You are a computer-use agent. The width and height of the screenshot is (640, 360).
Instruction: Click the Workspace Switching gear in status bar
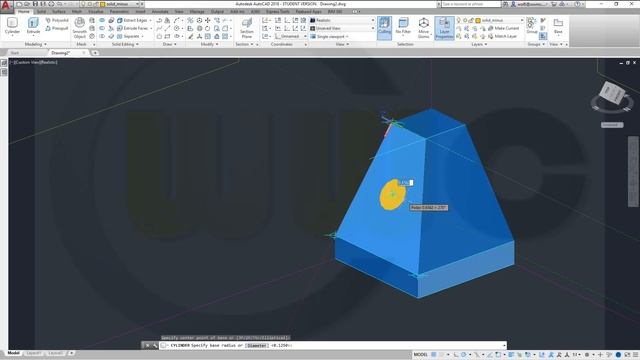pyautogui.click(x=587, y=355)
